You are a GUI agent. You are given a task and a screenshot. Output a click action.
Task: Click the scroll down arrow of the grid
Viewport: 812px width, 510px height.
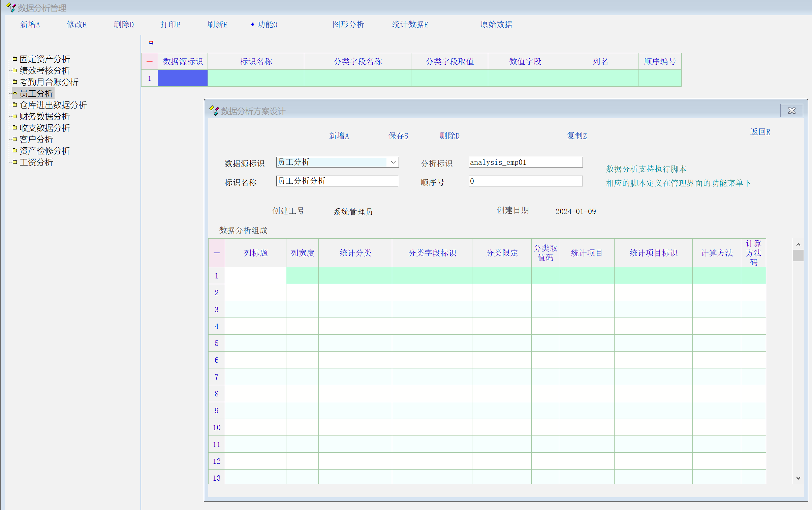(x=798, y=478)
